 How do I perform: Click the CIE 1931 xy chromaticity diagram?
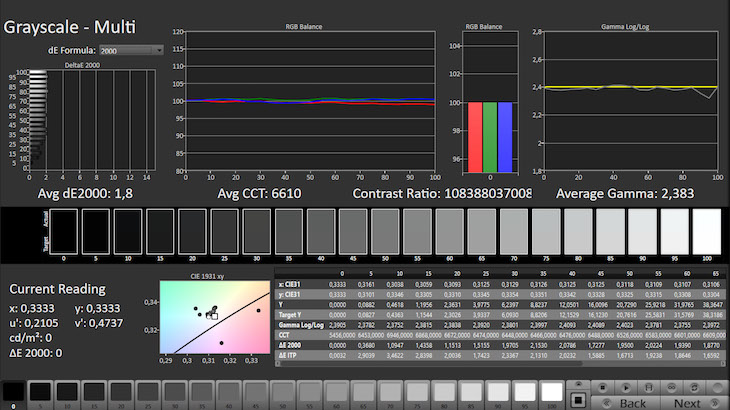(215, 317)
